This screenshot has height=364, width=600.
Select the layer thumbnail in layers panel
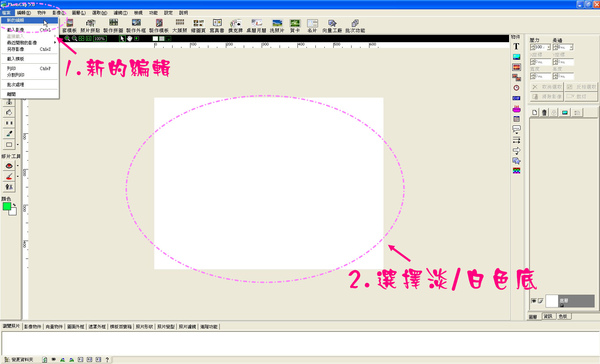click(552, 301)
